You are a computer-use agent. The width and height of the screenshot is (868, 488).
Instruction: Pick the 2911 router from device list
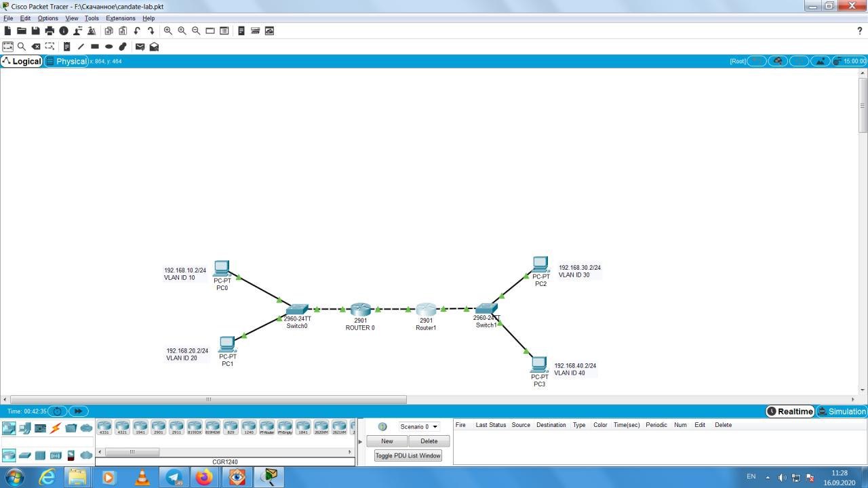[x=176, y=428]
